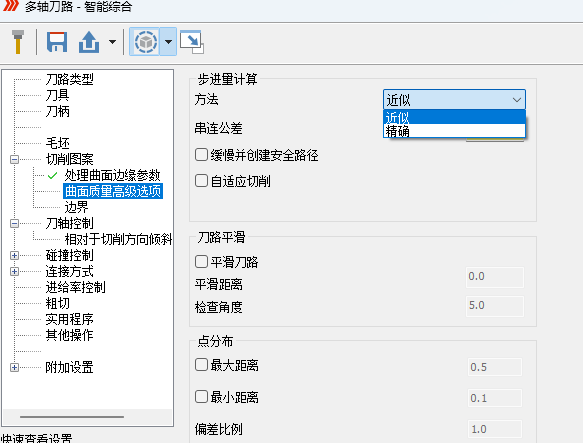Viewport: 583px width, 443px height.
Task: Select 边界 in the tree
Action: [x=76, y=207]
